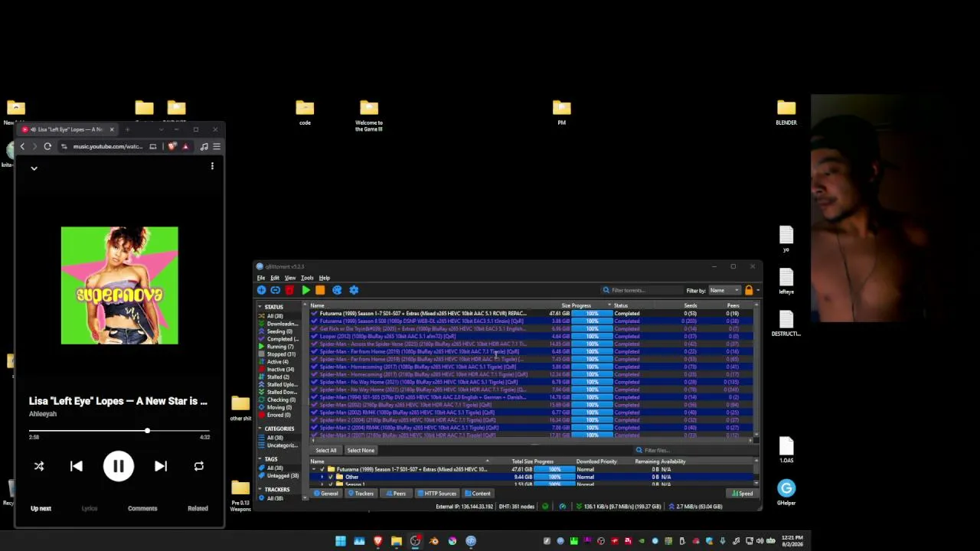
Task: Collapse the TRACKERS section in the sidebar
Action: [260, 490]
